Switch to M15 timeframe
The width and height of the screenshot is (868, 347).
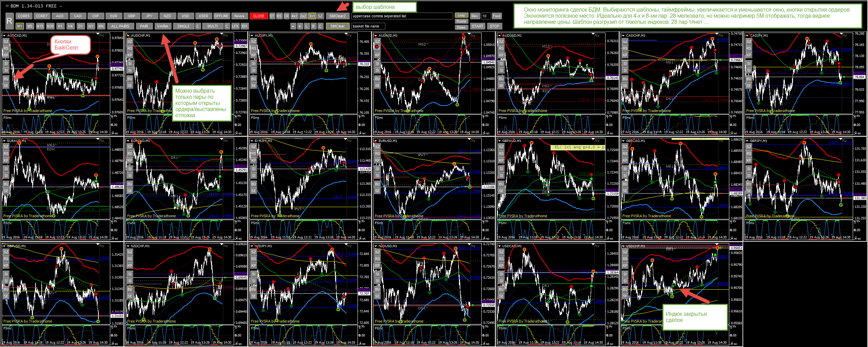click(x=40, y=26)
